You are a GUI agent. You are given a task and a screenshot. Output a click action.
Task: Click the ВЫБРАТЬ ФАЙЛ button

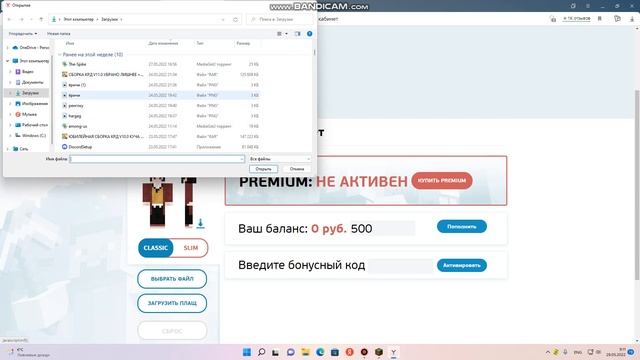pyautogui.click(x=172, y=279)
